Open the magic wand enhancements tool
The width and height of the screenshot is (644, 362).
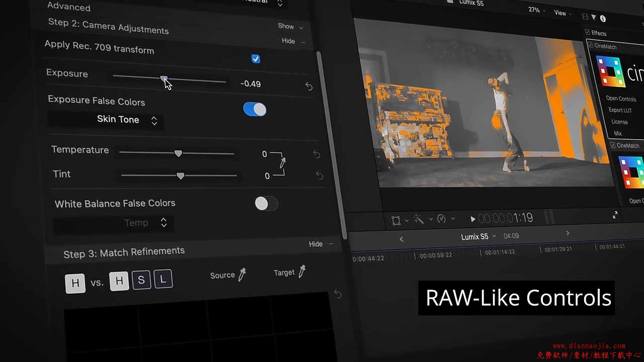(419, 219)
